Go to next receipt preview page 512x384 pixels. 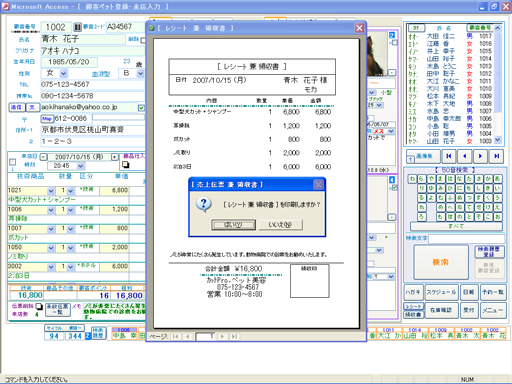(x=222, y=336)
